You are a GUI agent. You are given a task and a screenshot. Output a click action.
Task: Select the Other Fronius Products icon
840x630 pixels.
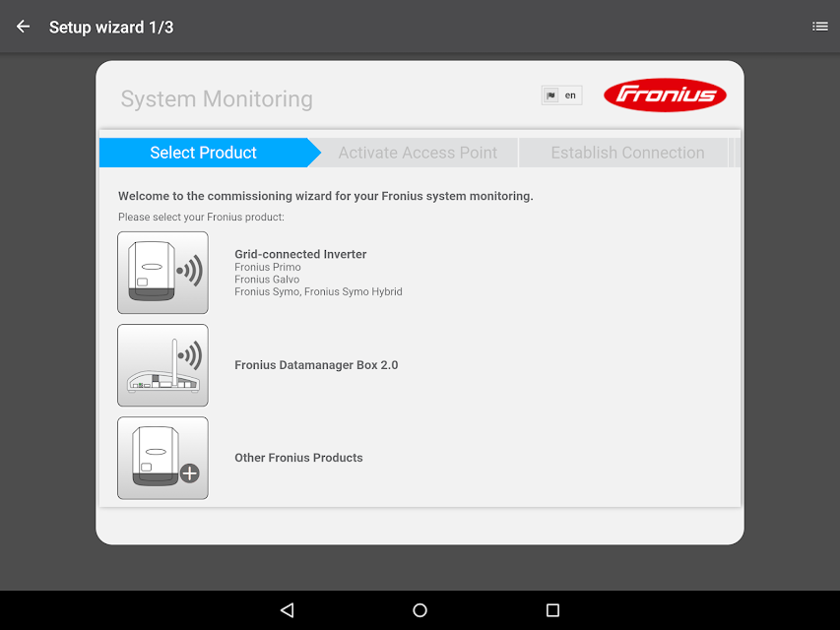click(x=162, y=458)
